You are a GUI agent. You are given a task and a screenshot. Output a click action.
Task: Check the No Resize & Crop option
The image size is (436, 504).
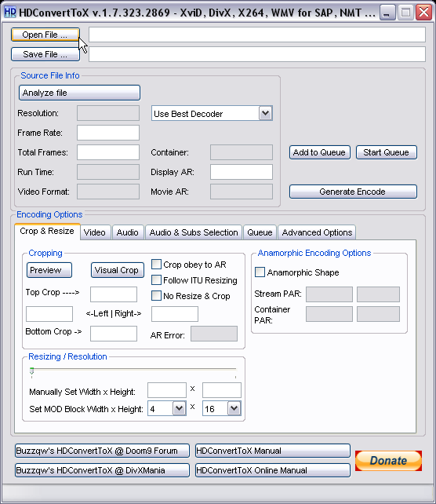[156, 296]
